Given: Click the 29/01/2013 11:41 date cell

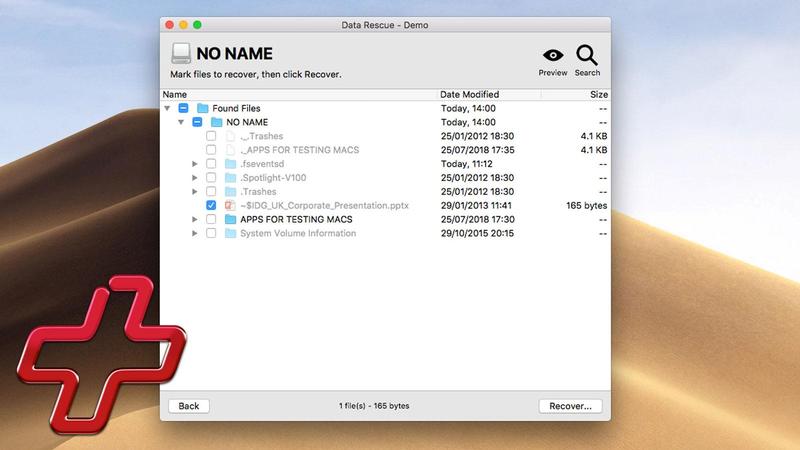Looking at the screenshot, I should [478, 205].
